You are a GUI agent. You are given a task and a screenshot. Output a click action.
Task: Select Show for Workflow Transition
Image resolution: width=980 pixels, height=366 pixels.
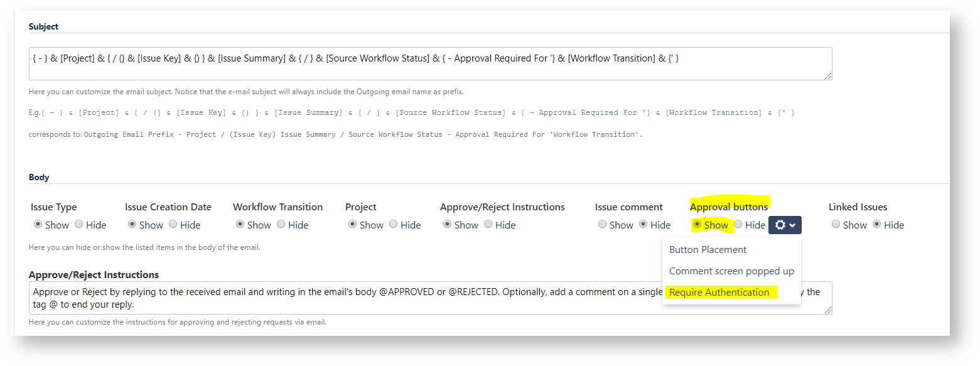(240, 224)
